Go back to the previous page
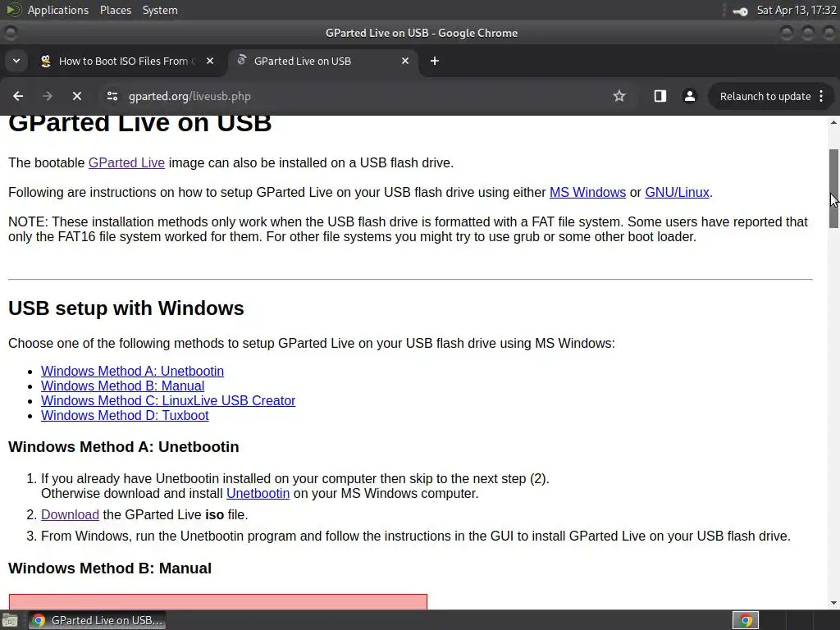This screenshot has width=840, height=630. click(x=18, y=96)
